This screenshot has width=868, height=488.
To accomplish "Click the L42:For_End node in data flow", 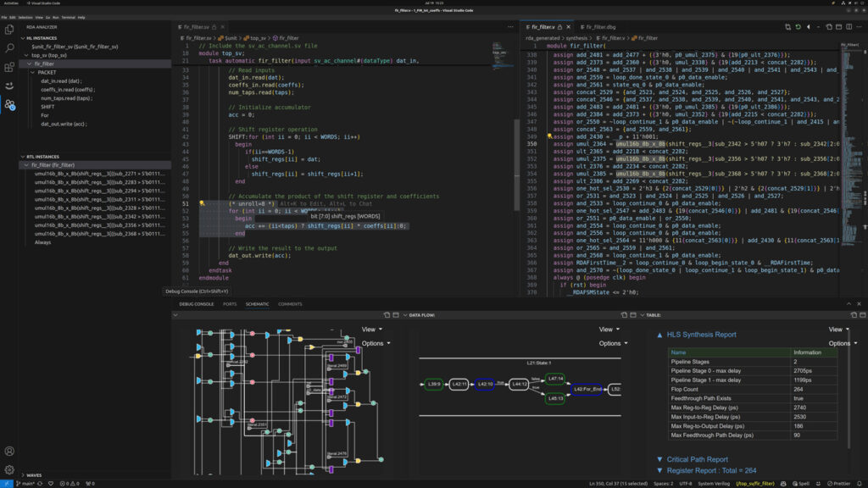I will point(587,390).
